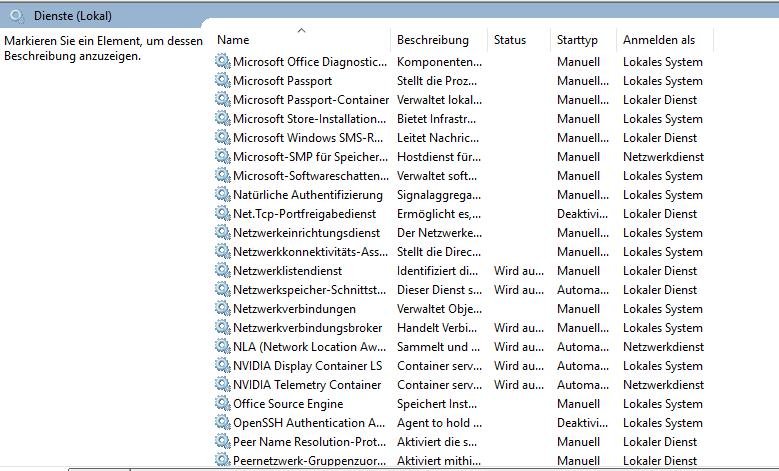The height and width of the screenshot is (471, 779).
Task: Click 'Netzwerkdienst' logon of NLA service
Action: point(663,347)
